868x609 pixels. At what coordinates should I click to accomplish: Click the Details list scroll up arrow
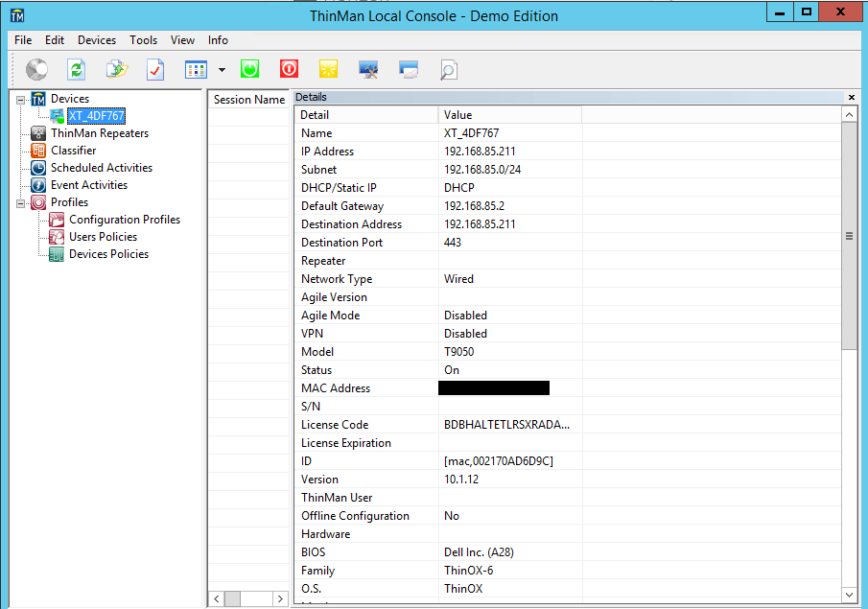[849, 114]
